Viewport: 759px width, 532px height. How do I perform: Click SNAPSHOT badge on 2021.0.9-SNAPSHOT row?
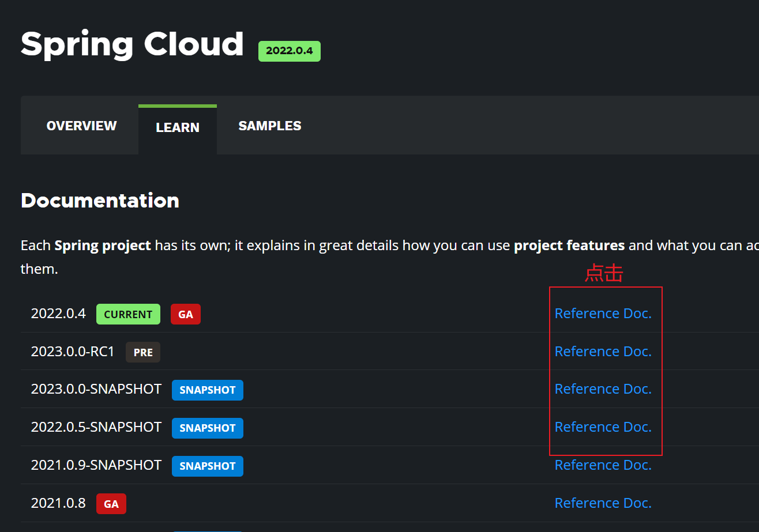coord(208,466)
